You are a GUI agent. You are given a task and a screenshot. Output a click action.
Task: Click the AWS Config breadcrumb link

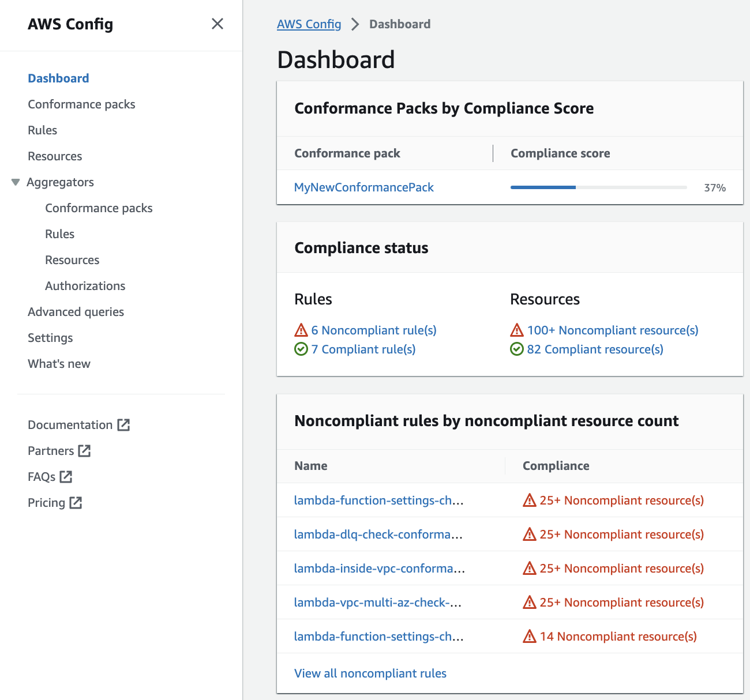point(309,24)
